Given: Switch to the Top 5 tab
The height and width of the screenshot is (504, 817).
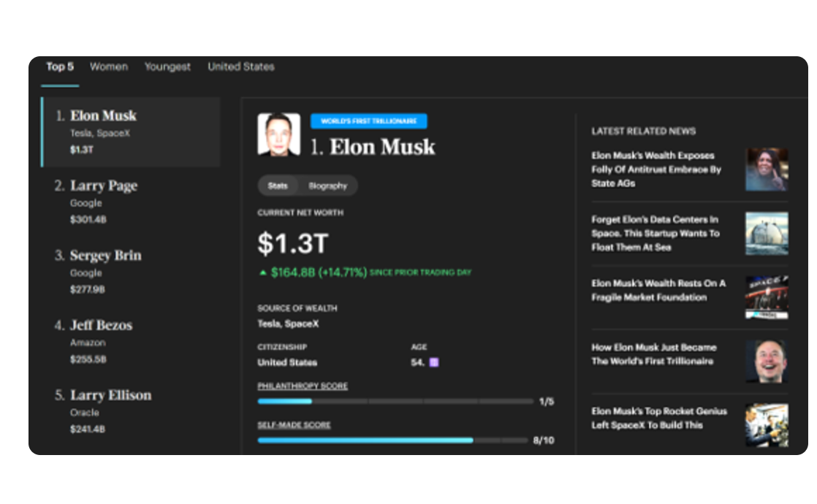Looking at the screenshot, I should 60,66.
